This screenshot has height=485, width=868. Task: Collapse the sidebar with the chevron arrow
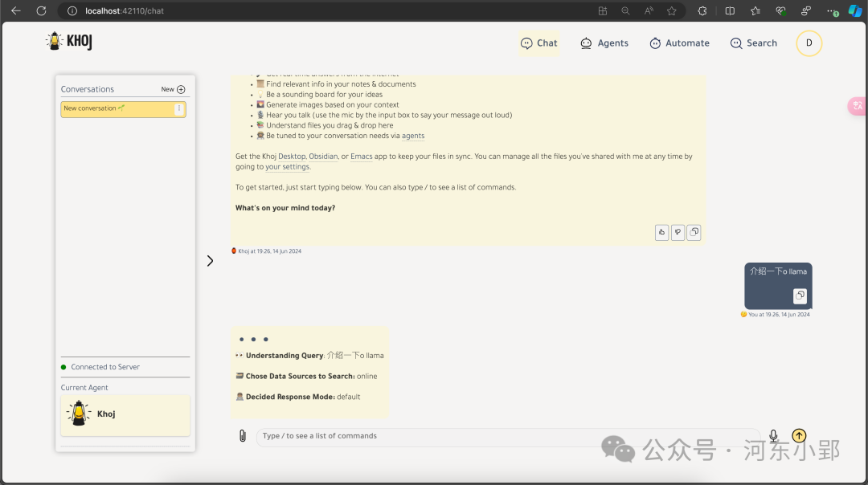click(210, 261)
